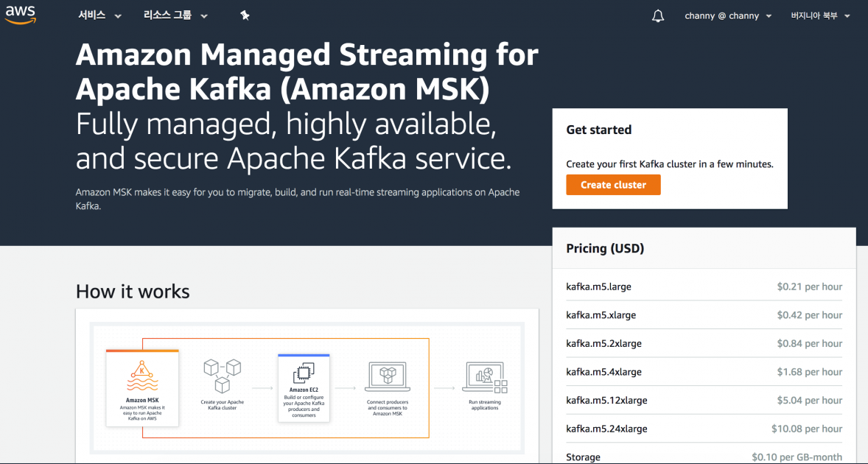Click the AWS logo in the navigation bar
868x464 pixels.
[20, 15]
